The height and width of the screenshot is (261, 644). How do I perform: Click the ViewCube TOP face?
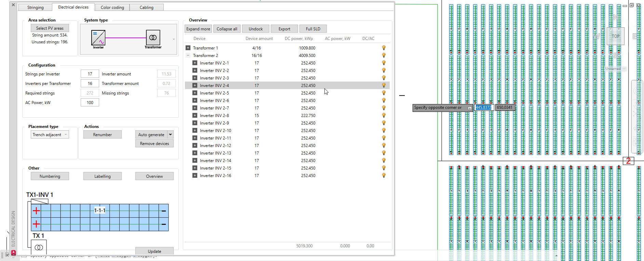click(615, 36)
